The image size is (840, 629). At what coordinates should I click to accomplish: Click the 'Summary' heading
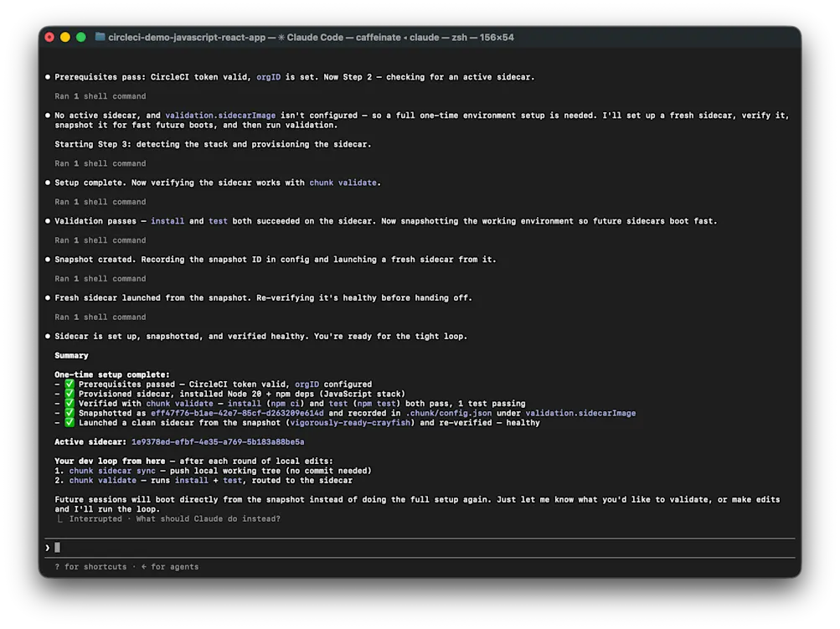tap(71, 356)
